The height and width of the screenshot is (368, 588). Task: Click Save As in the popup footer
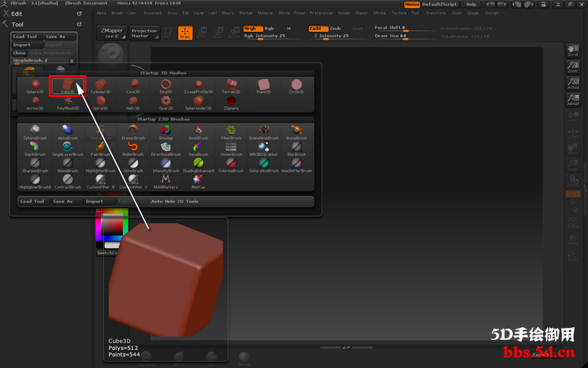click(68, 202)
